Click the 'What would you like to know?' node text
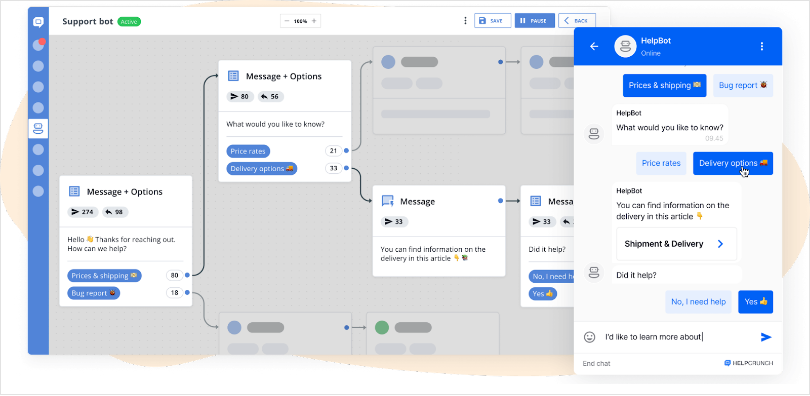The image size is (810, 396). 275,124
